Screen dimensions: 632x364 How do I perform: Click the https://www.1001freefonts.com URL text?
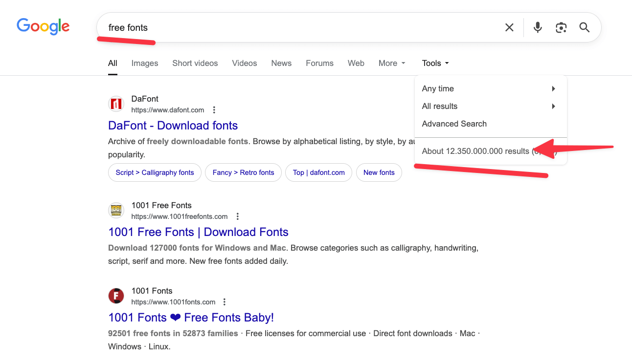click(x=180, y=216)
